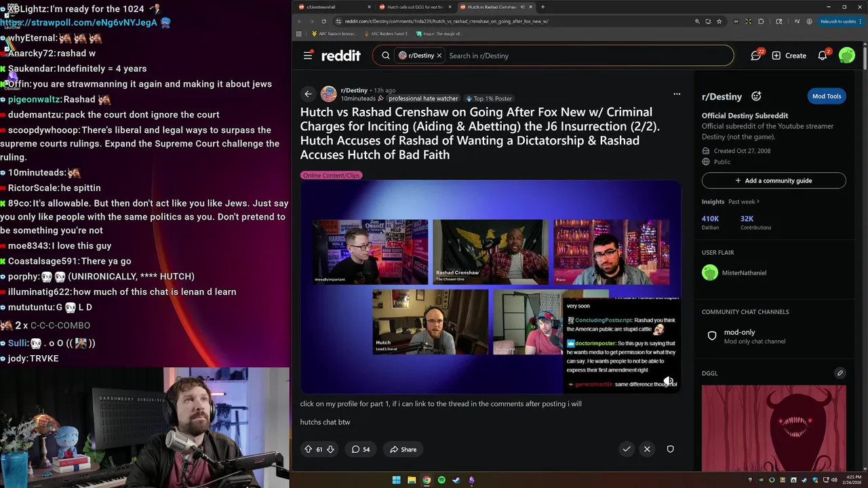Screen dimensions: 868x488
Task: Bookmark this page with star icon
Action: 719,21
